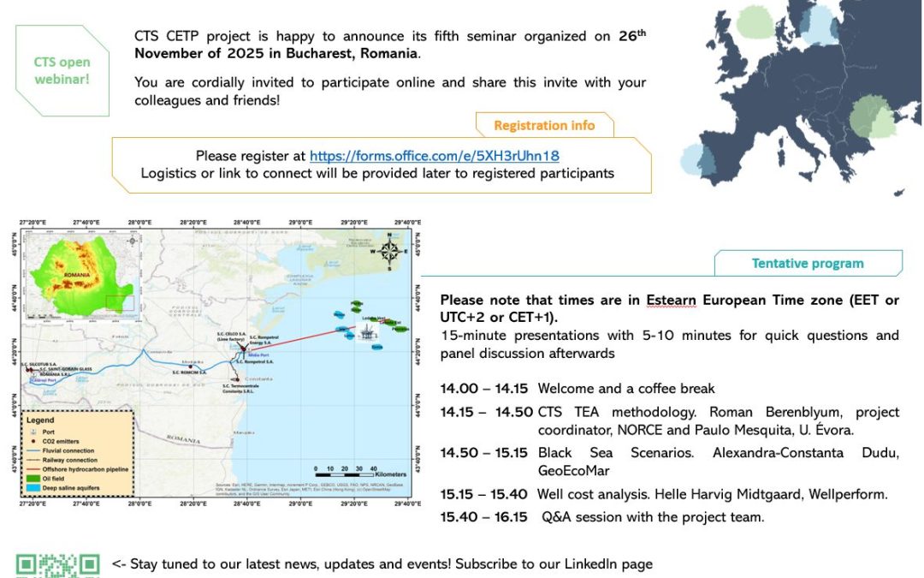The height and width of the screenshot is (578, 924).
Task: Click the compass rose on the map
Action: (x=389, y=250)
